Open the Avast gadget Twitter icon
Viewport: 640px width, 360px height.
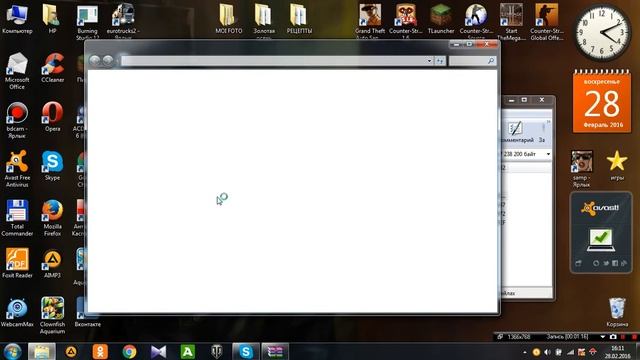click(606, 263)
